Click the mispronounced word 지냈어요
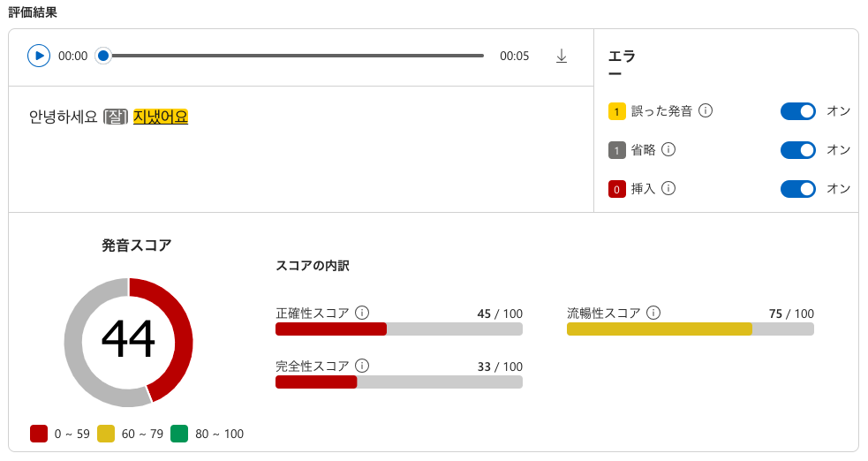 (x=161, y=117)
